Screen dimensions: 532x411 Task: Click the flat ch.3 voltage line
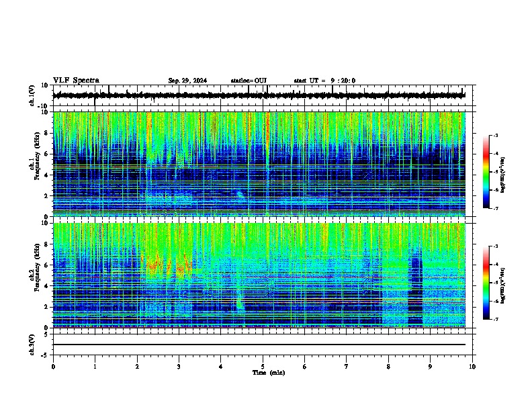click(x=259, y=345)
